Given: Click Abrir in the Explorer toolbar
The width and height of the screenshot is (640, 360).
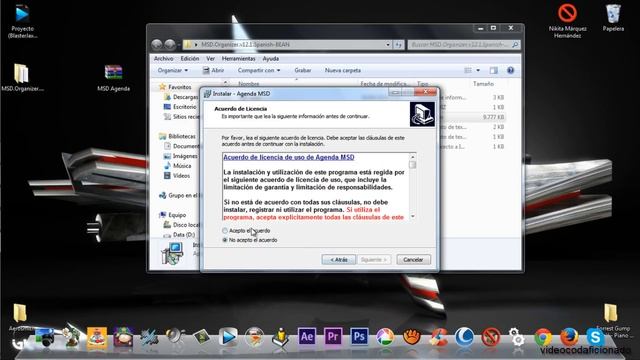Looking at the screenshot, I should pos(213,70).
